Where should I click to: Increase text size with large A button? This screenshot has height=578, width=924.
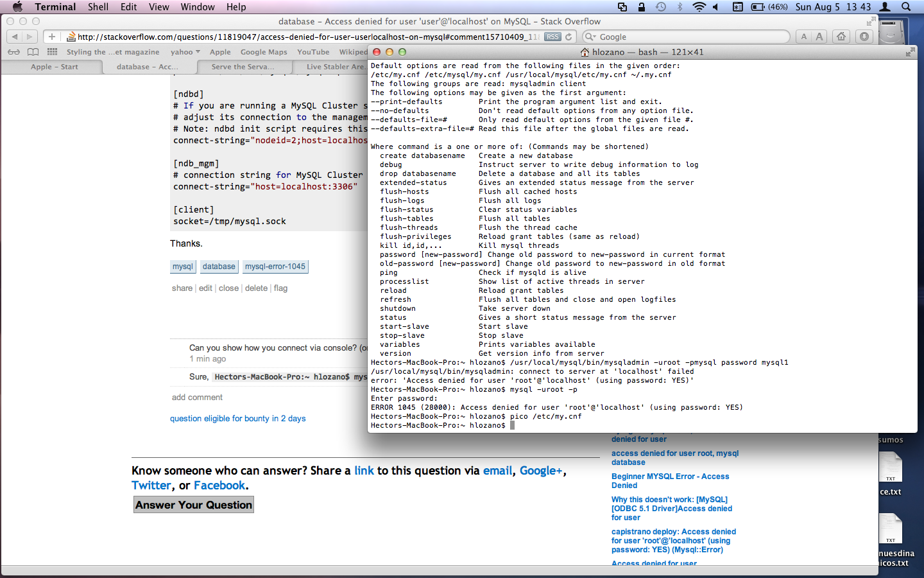pos(819,37)
